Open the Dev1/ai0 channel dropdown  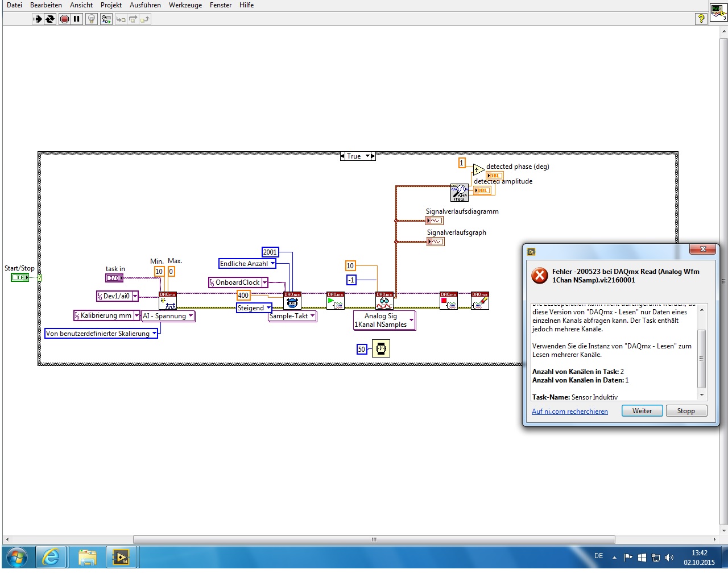click(x=135, y=296)
